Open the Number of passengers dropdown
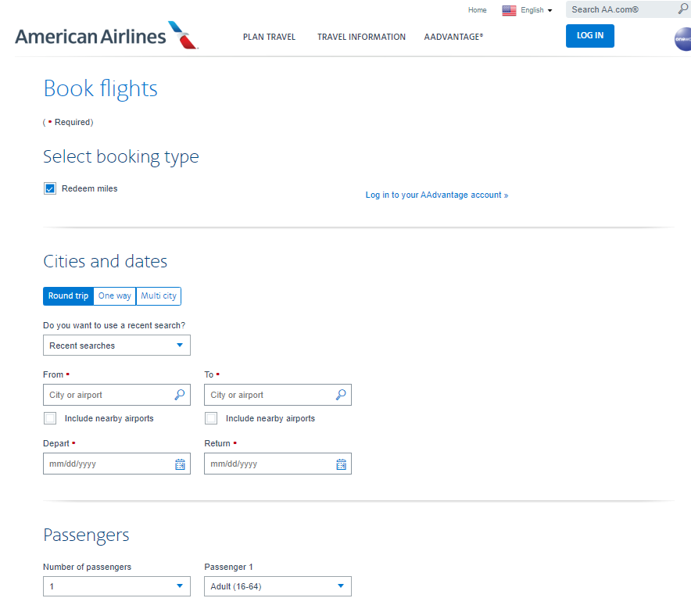Screen dimensions: 691x616 tap(116, 586)
